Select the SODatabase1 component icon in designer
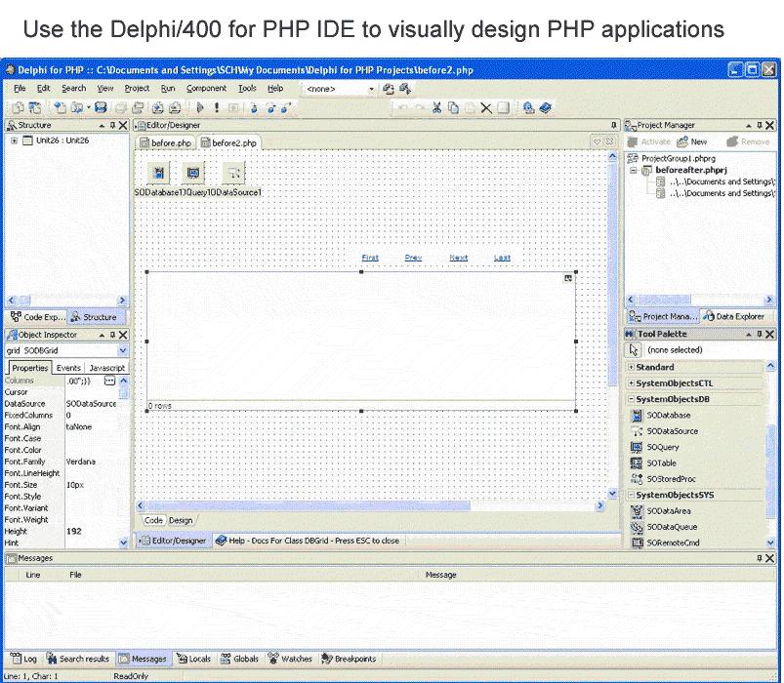 pos(159,173)
